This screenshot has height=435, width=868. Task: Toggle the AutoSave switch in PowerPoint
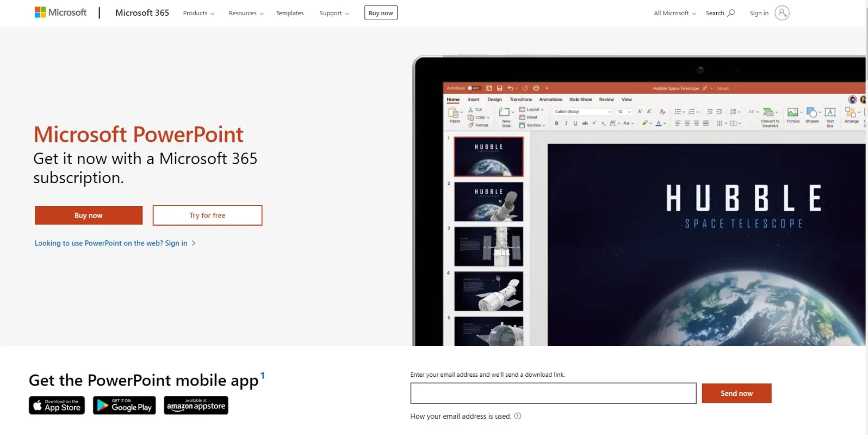pos(474,88)
